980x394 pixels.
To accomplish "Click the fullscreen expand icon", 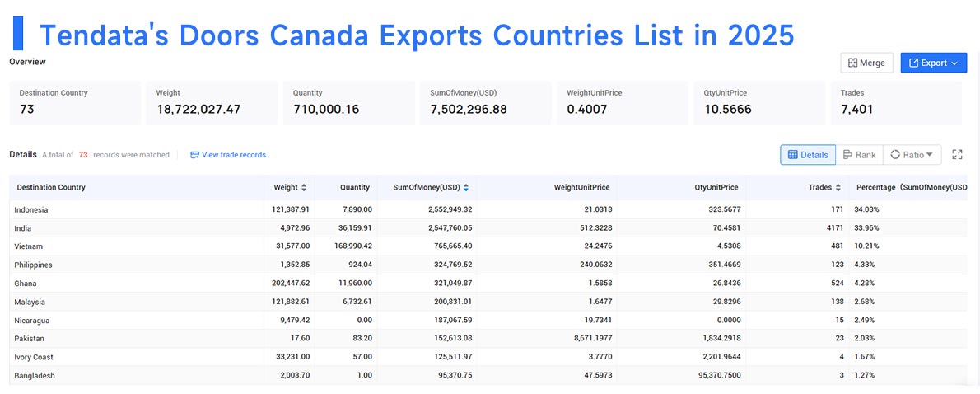I will 957,154.
